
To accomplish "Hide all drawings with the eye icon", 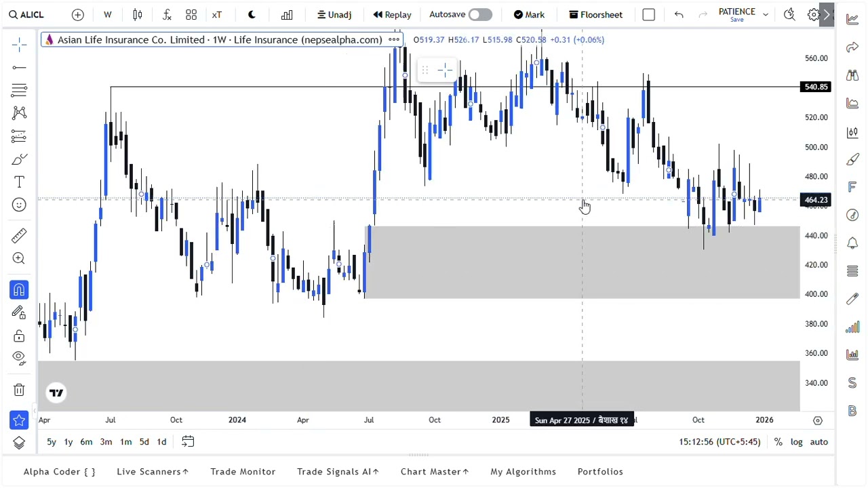I will point(19,357).
